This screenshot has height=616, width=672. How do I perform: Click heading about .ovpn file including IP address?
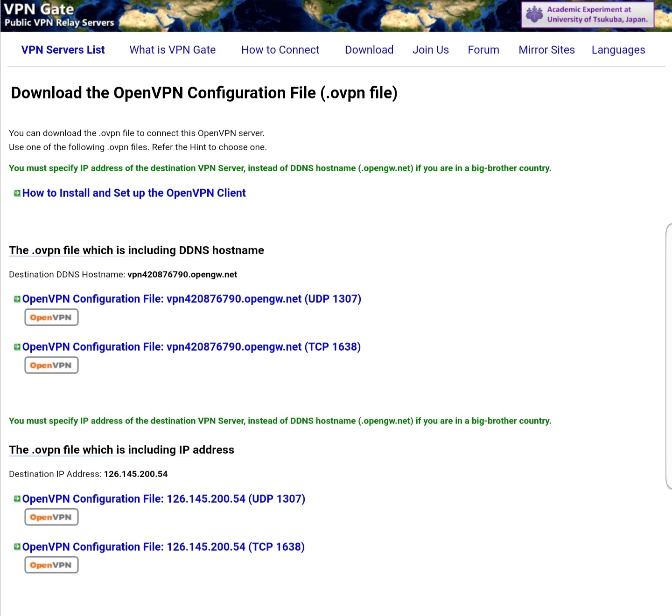[x=121, y=450]
